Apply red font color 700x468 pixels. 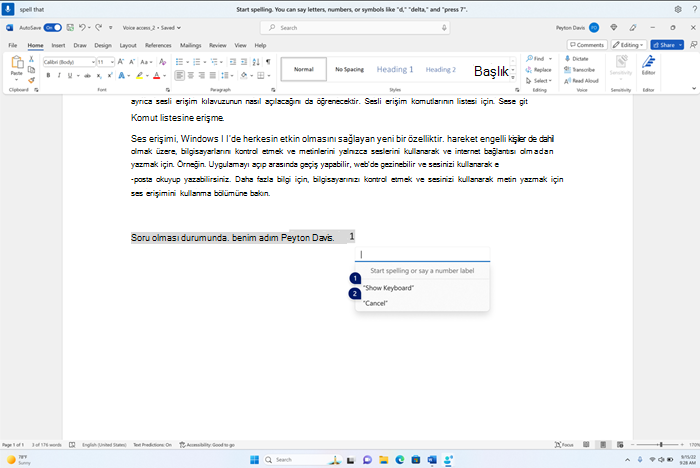[x=157, y=75]
